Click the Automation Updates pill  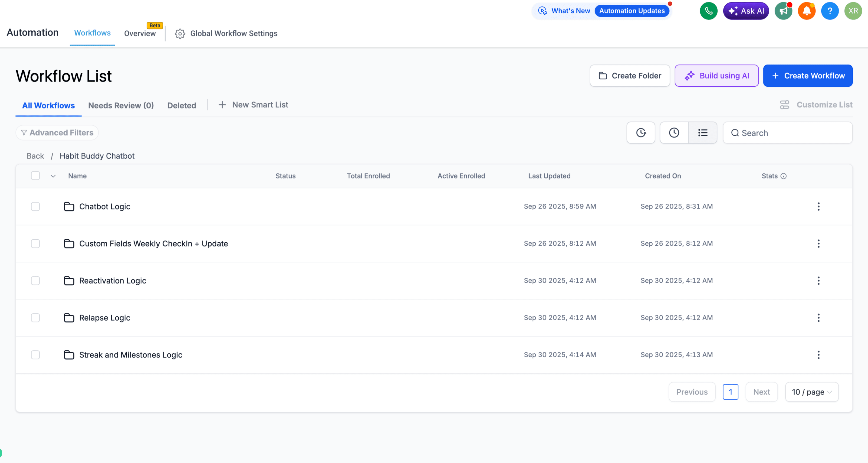point(632,11)
